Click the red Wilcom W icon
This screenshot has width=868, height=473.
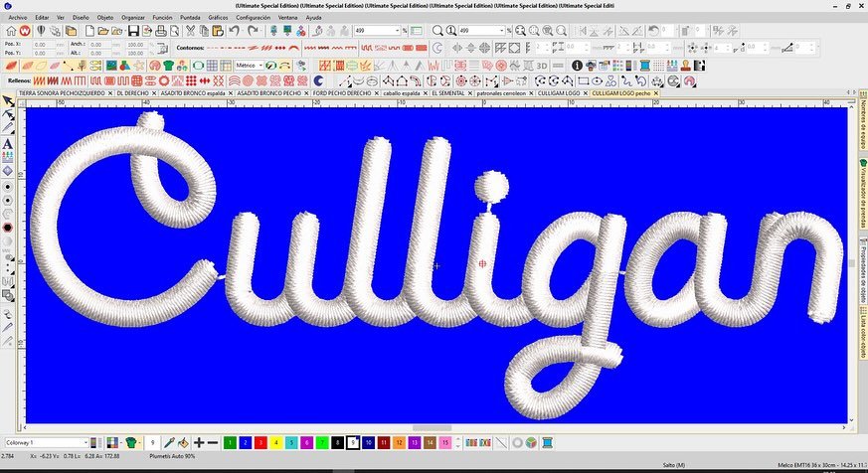pos(24,31)
